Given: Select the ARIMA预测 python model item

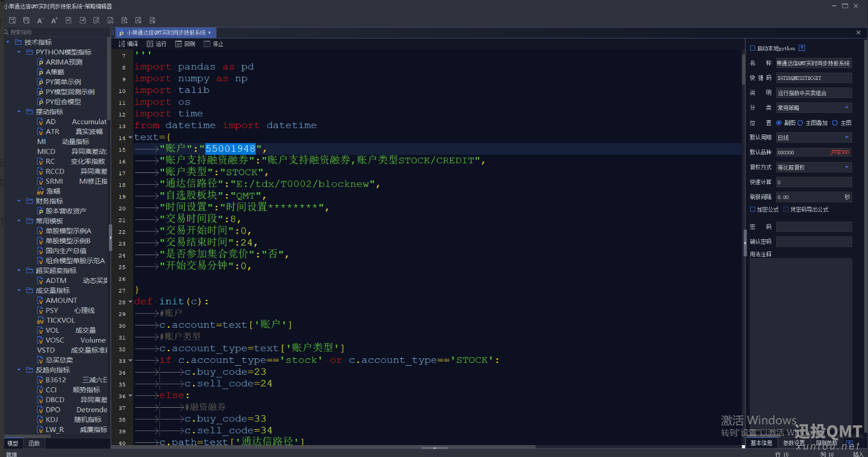Looking at the screenshot, I should (x=60, y=62).
